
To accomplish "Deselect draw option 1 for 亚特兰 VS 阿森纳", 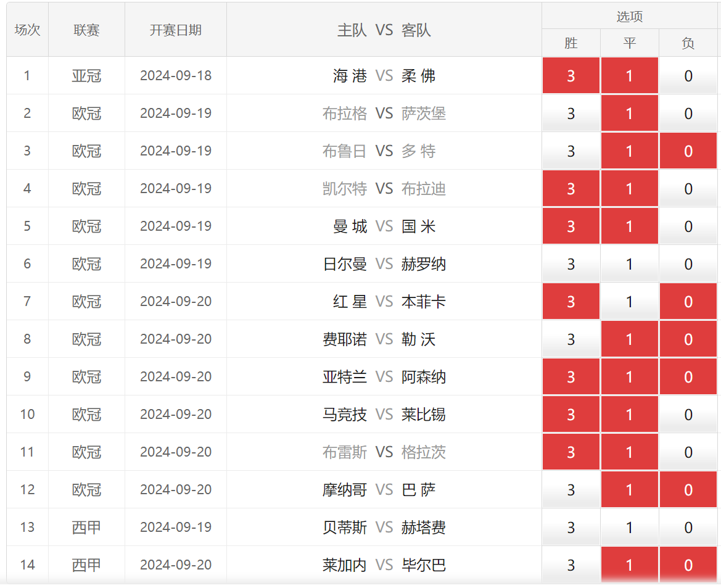I will pyautogui.click(x=630, y=377).
